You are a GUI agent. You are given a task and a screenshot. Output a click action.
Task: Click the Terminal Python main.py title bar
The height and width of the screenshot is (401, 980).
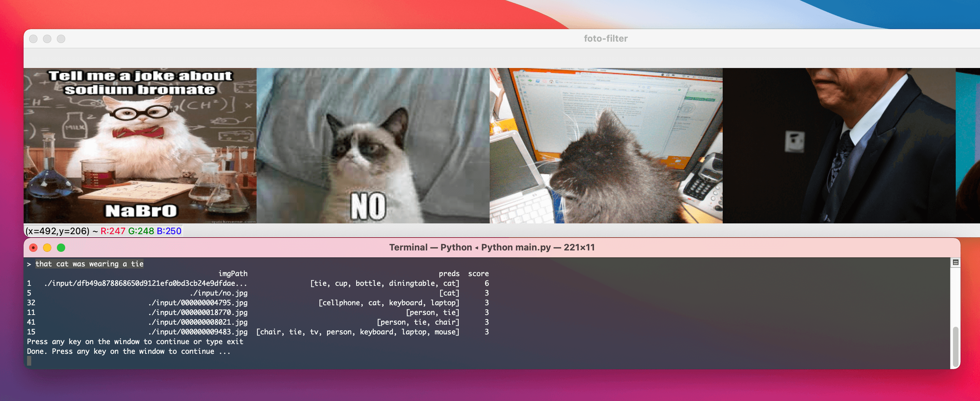(491, 247)
